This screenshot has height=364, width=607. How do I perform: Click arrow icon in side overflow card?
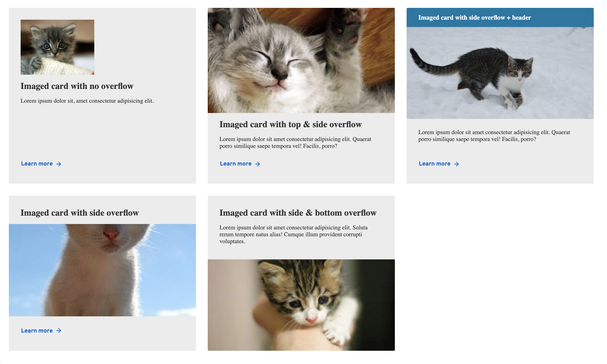click(x=59, y=331)
